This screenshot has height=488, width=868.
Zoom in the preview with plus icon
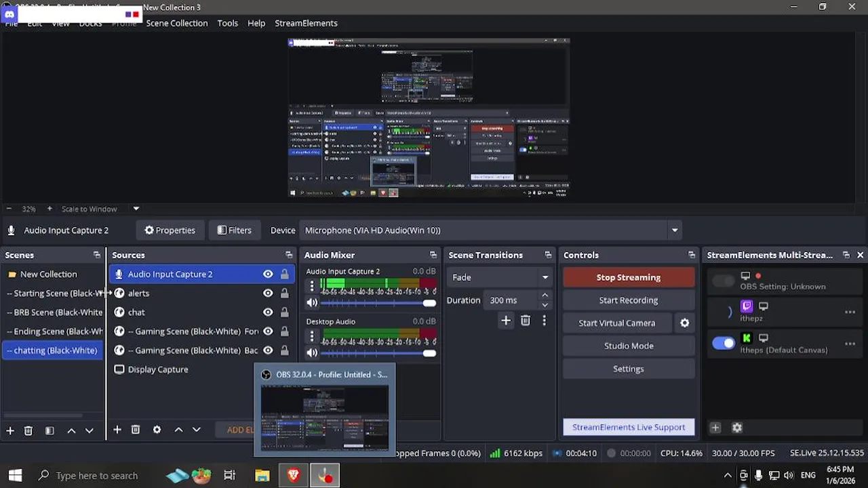click(50, 209)
